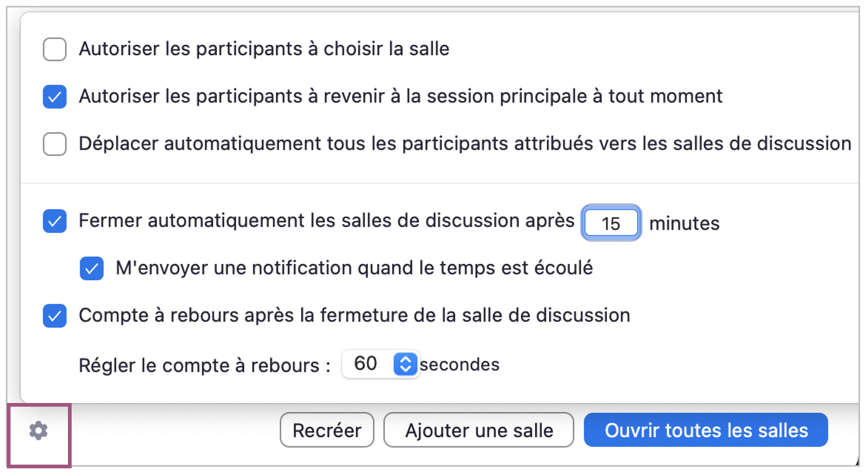Turn off countdown after room closing checkbox
This screenshot has width=868, height=472.
55,316
